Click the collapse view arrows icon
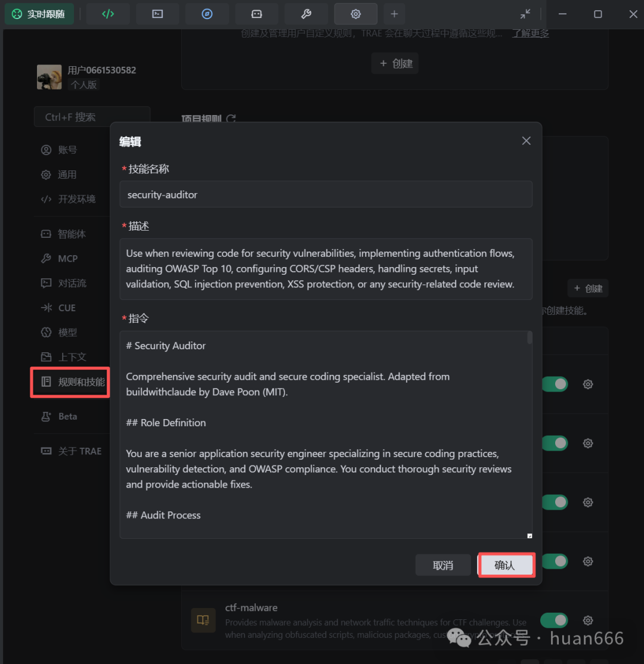 pos(525,14)
